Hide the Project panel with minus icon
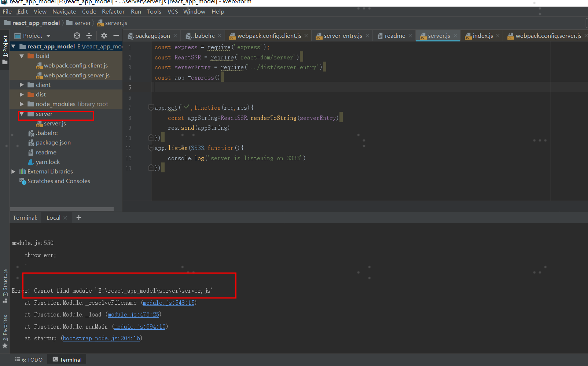The width and height of the screenshot is (588, 366). 116,36
